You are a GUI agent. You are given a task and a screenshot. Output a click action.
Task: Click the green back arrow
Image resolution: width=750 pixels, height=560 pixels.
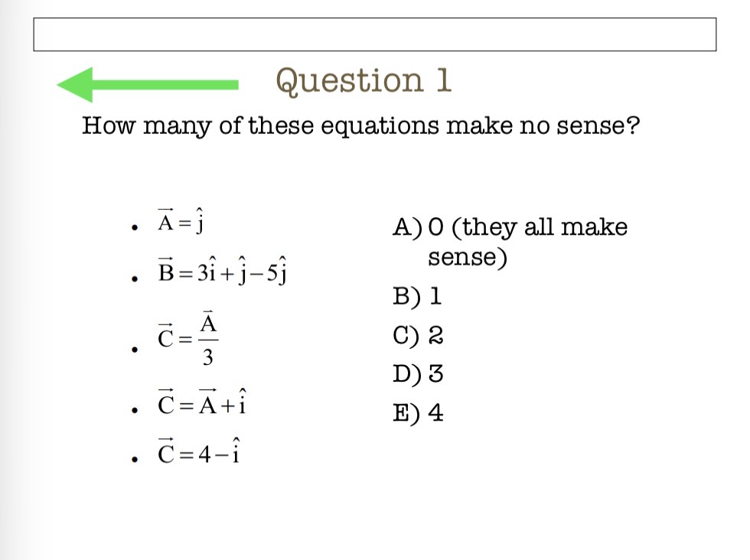(147, 85)
